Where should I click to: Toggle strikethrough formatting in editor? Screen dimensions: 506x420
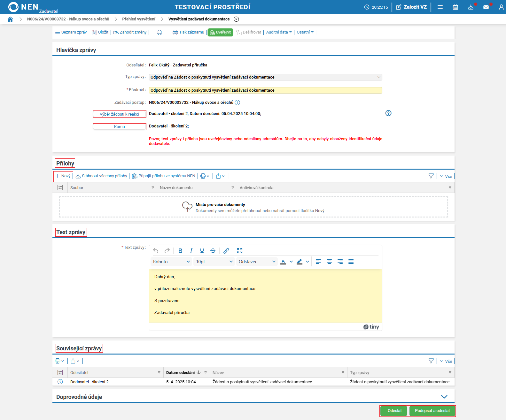point(213,251)
